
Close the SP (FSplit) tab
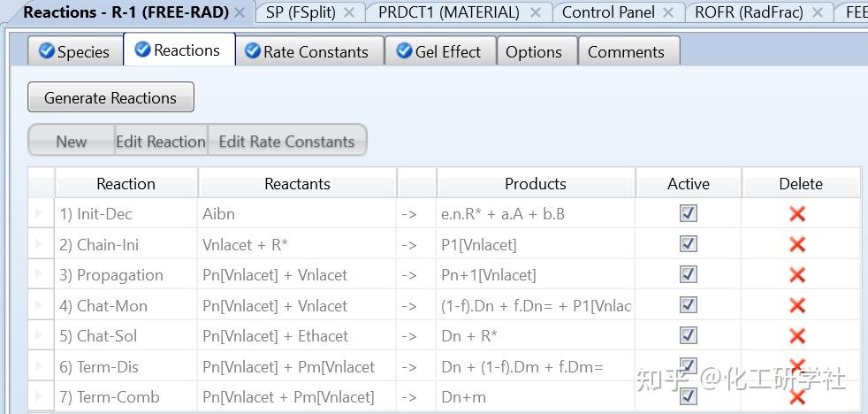pos(349,12)
